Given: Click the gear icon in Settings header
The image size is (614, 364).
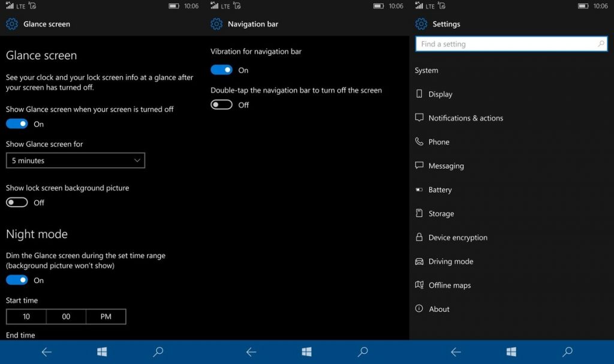Looking at the screenshot, I should click(x=422, y=24).
